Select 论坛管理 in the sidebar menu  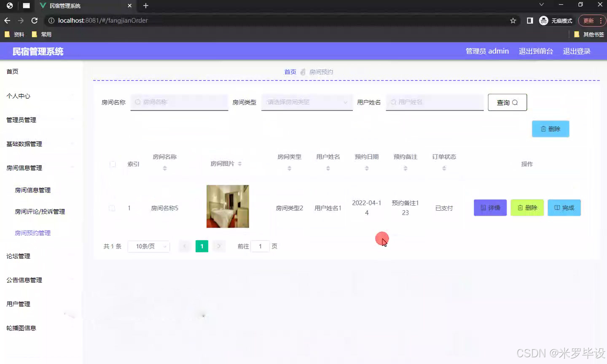point(18,256)
